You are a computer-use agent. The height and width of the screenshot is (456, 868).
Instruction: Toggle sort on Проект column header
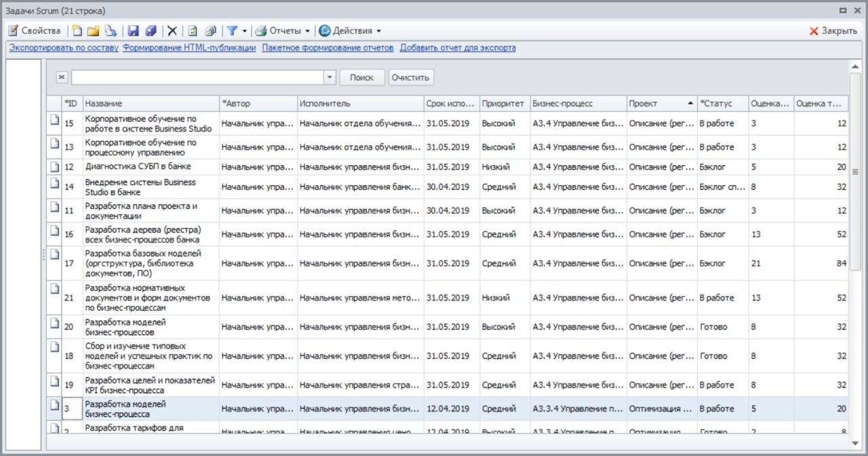tap(661, 104)
